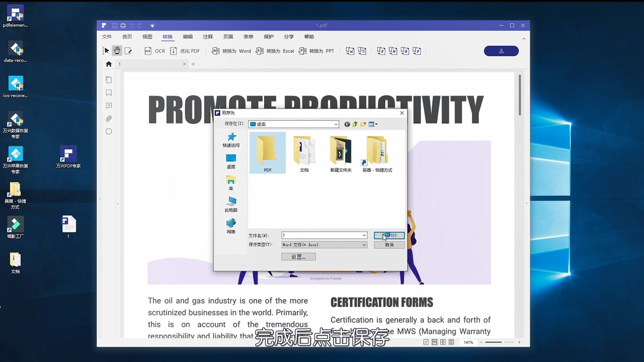Click the 设置 button in the Save dialog
Image resolution: width=644 pixels, height=362 pixels.
298,256
